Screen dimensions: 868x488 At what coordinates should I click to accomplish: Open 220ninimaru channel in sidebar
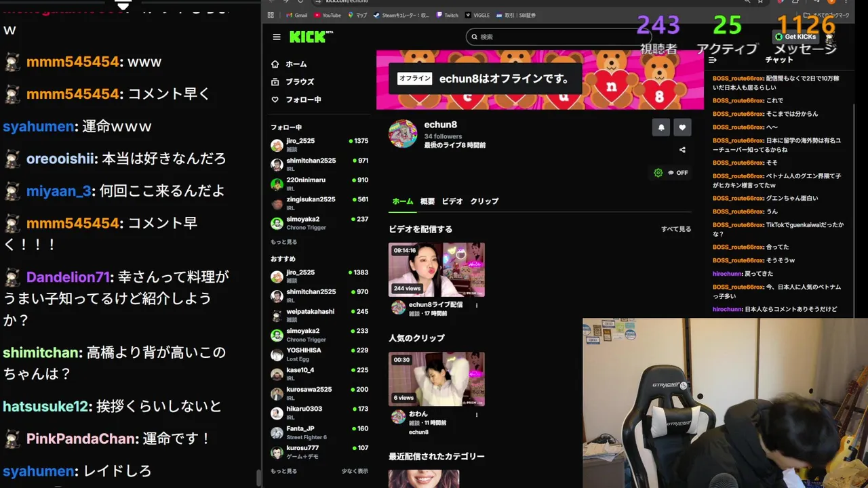pyautogui.click(x=319, y=184)
